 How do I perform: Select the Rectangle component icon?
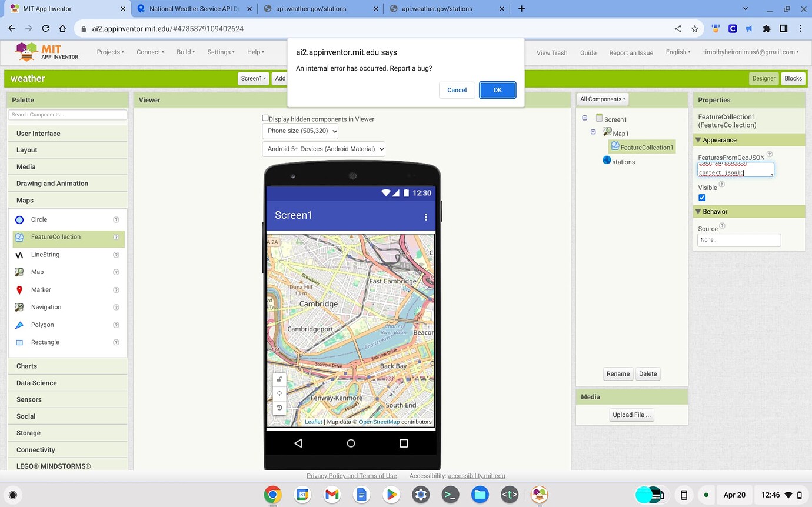pyautogui.click(x=19, y=342)
